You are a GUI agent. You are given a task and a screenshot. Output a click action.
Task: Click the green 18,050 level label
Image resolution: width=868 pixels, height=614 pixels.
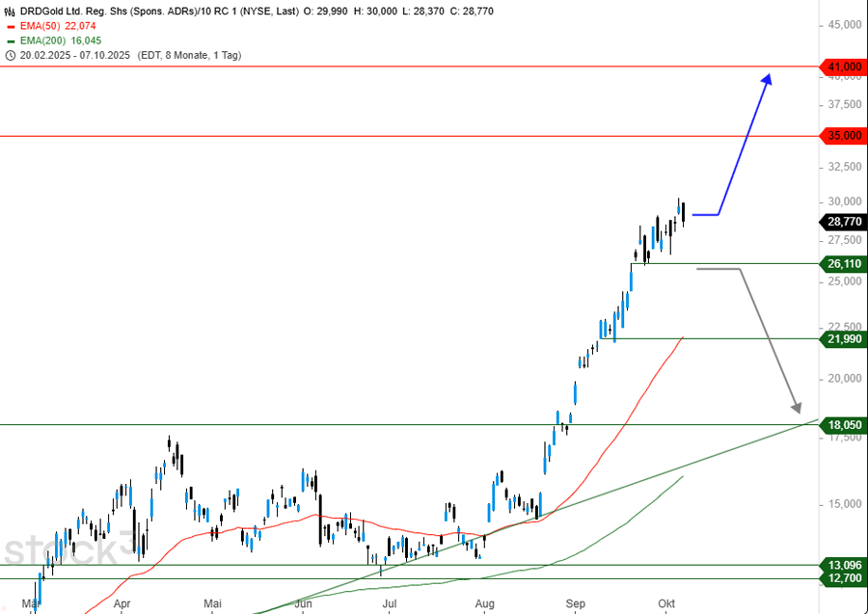[x=842, y=424]
